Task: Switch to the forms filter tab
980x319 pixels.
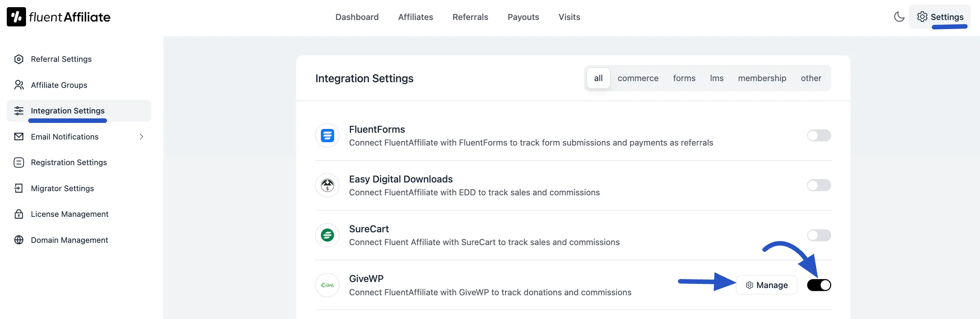Action: [x=684, y=78]
